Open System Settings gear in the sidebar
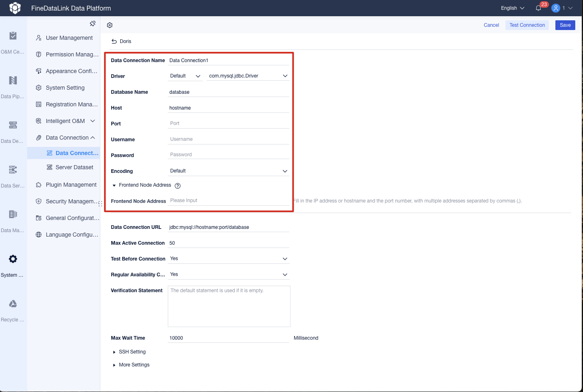Image resolution: width=583 pixels, height=392 pixels. tap(13, 263)
